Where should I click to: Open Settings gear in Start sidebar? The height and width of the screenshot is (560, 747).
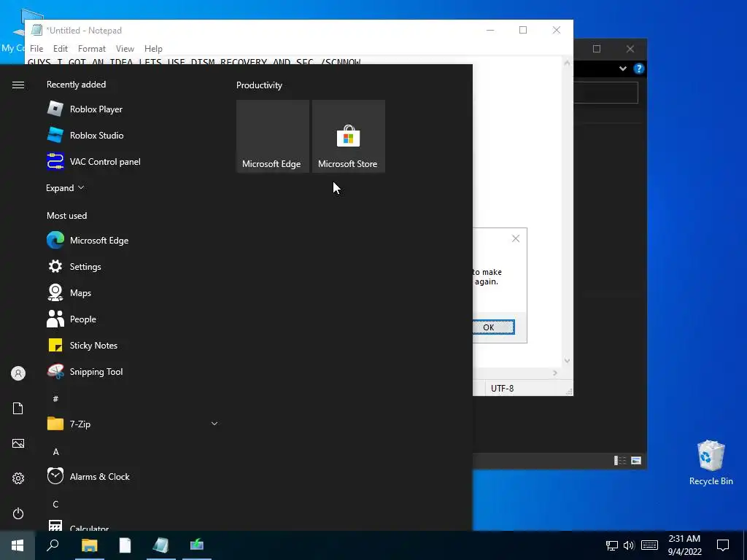coord(18,478)
